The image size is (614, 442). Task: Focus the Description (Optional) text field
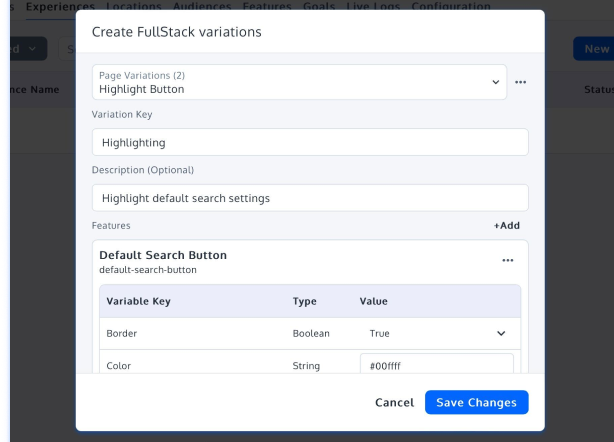[309, 198]
